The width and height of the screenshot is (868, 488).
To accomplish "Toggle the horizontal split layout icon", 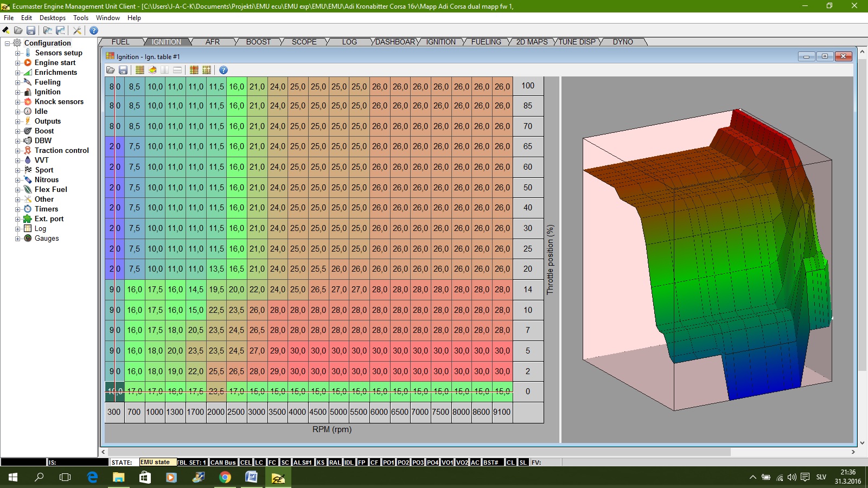I will click(177, 70).
